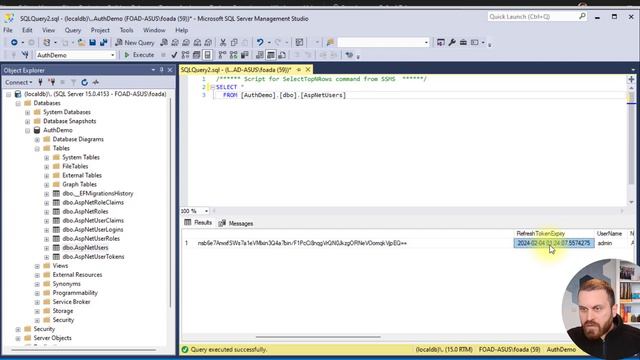Open the Help menu
The width and height of the screenshot is (640, 360).
(182, 30)
